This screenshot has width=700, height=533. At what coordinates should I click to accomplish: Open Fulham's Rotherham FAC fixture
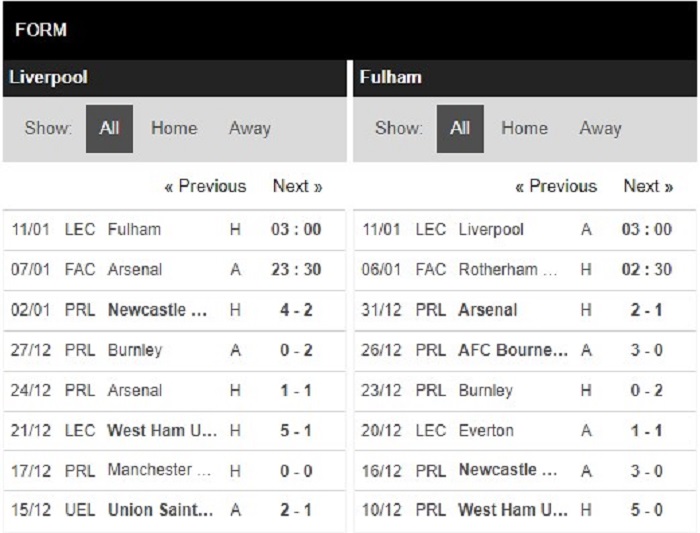pyautogui.click(x=525, y=270)
